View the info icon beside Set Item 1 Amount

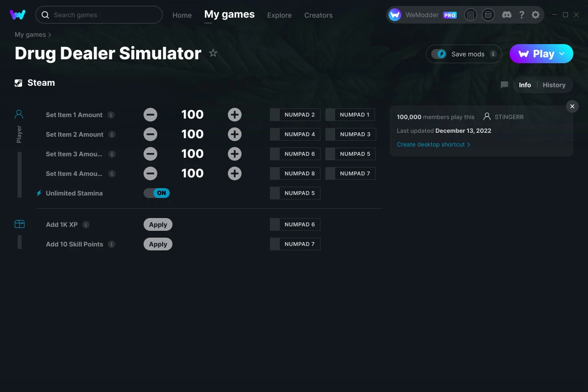click(x=111, y=115)
